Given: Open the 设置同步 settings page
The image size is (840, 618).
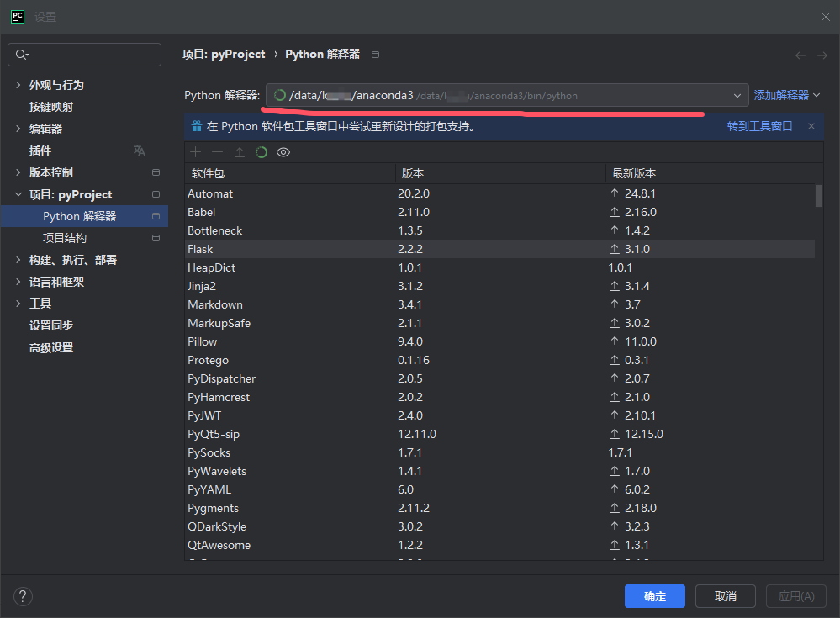Looking at the screenshot, I should pos(51,325).
